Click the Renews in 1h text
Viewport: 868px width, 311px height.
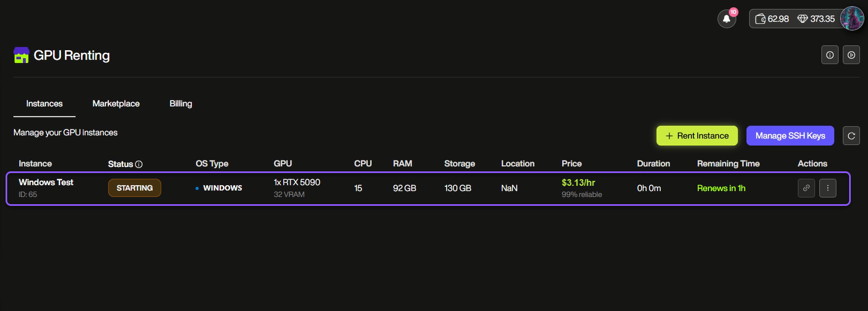click(x=721, y=188)
